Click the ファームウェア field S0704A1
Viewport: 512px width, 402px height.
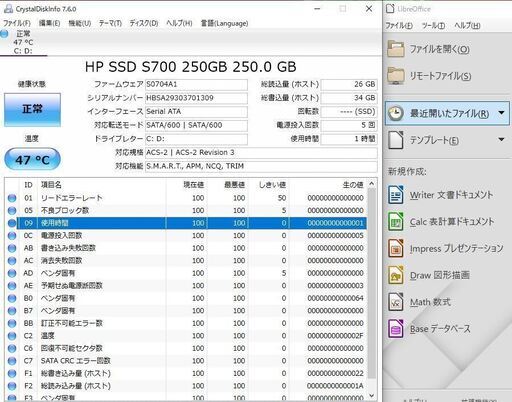196,85
